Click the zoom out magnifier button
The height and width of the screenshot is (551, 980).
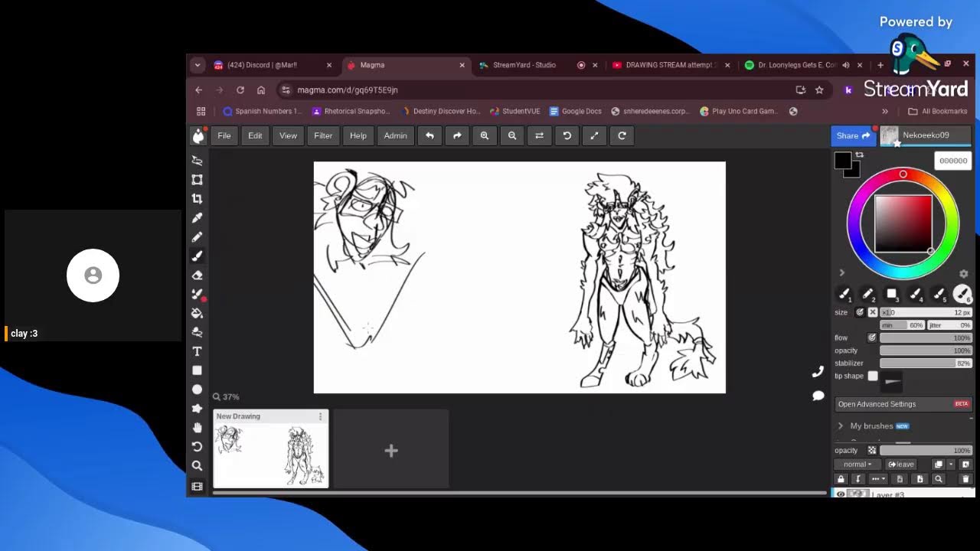tap(512, 135)
